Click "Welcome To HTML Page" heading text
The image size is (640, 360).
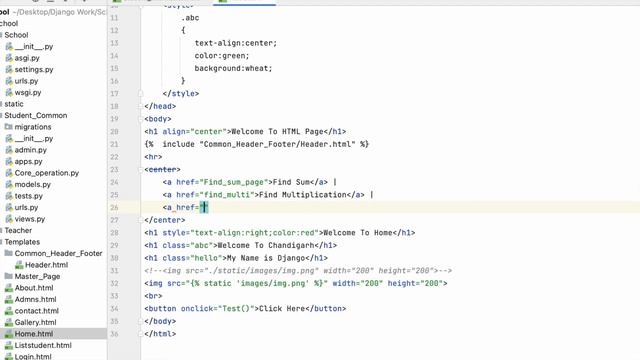(278, 131)
